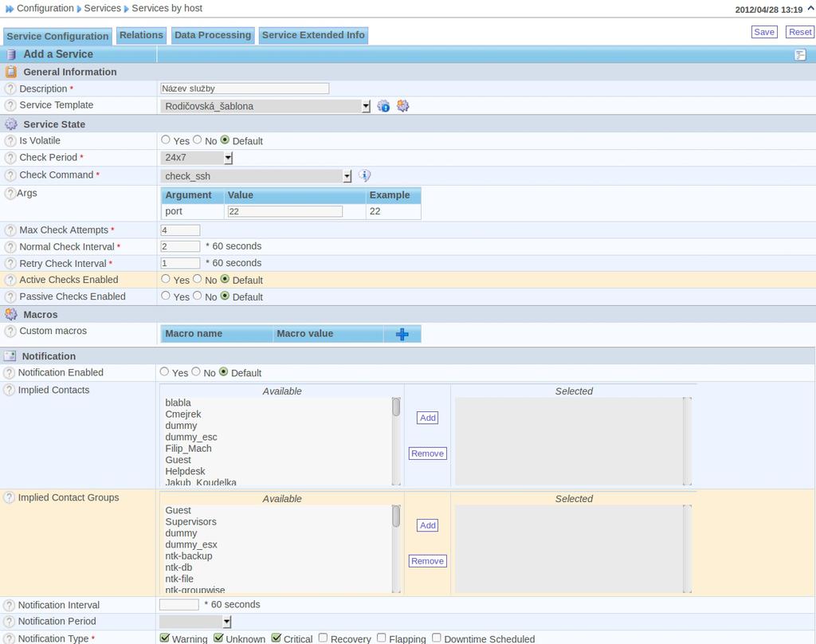Switch to the Service Configuration tab
Viewport: 816px width, 644px height.
tap(57, 37)
